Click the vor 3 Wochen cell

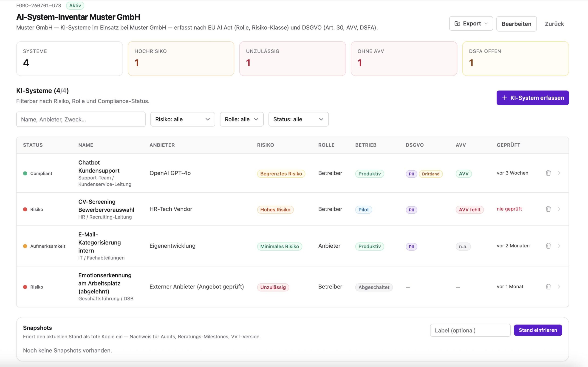click(512, 173)
